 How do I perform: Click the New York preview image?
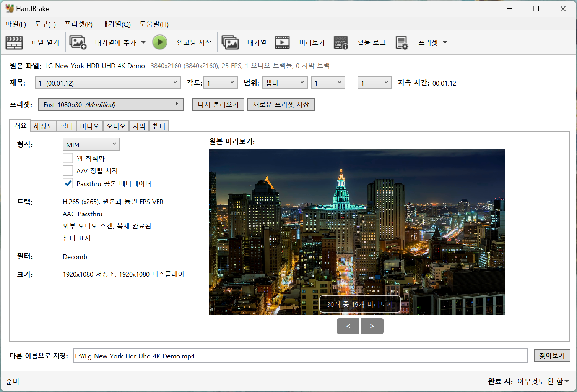point(357,232)
